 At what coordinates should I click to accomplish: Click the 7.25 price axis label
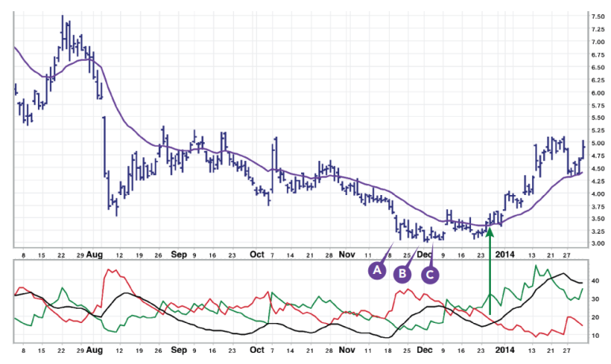click(x=598, y=29)
